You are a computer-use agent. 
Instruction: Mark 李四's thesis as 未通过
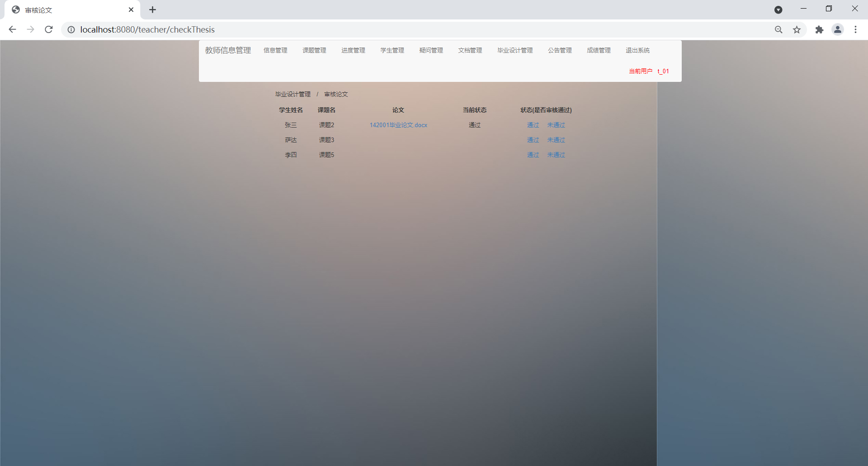pos(556,155)
